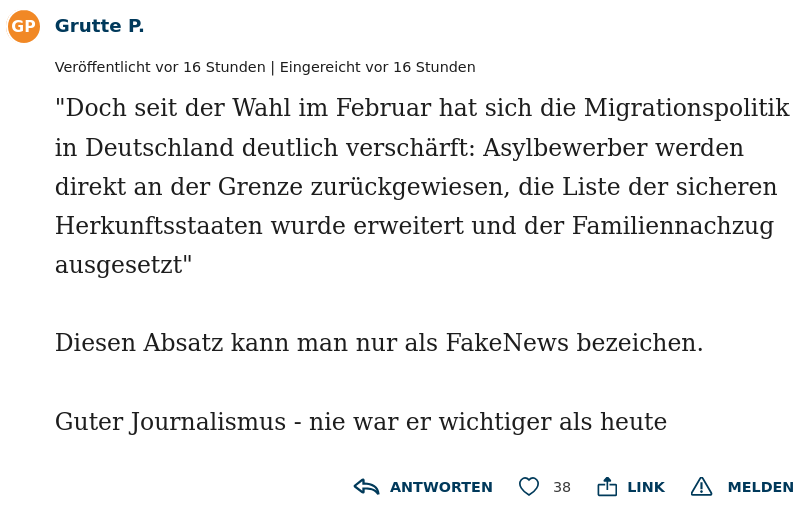Click the orange GP avatar circle
Viewport: 799px width, 511px height.
(x=23, y=26)
